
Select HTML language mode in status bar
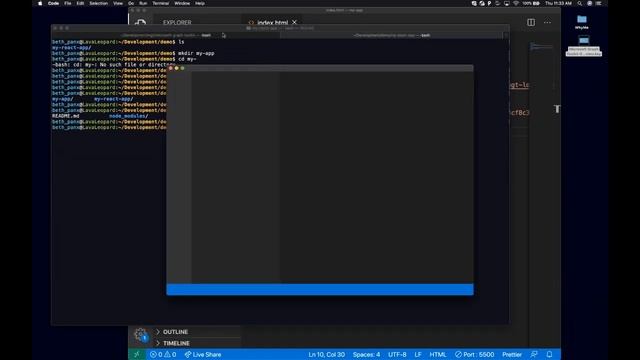click(x=438, y=354)
